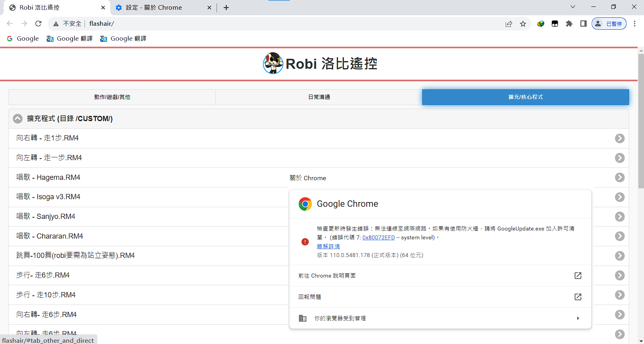Image resolution: width=644 pixels, height=344 pixels.
Task: Open the second Google 翻譯 bookmark
Action: click(123, 39)
